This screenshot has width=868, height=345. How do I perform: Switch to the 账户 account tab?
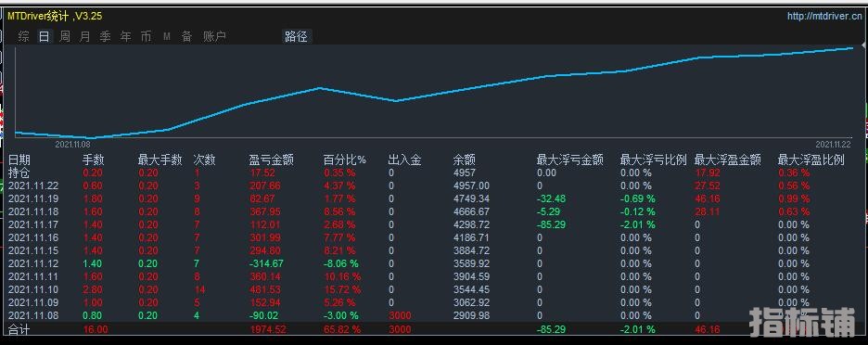(215, 36)
